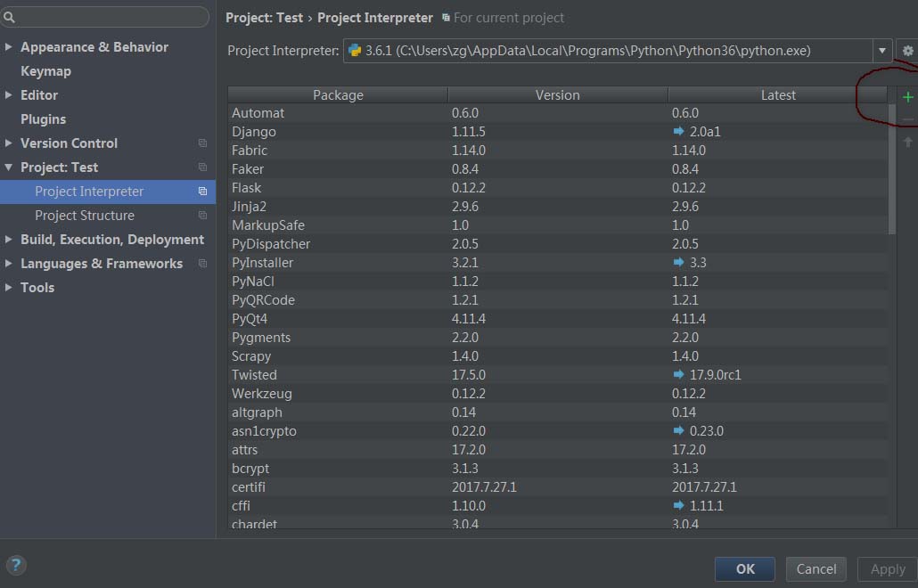918x588 pixels.
Task: Select the asn1crypto package row
Action: [x=557, y=430]
